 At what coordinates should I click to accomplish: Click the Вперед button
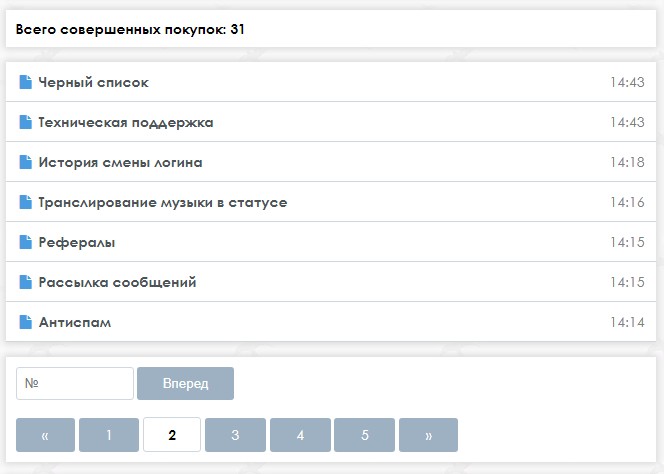pyautogui.click(x=185, y=383)
